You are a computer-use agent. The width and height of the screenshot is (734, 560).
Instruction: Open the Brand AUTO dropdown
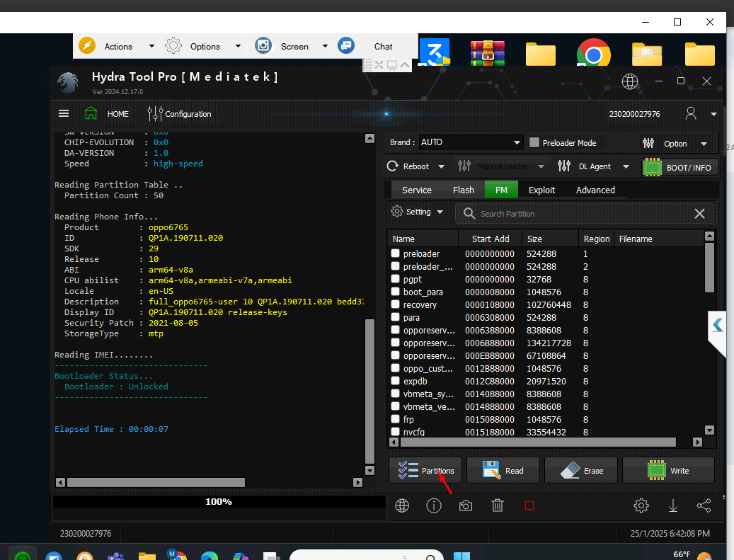tap(471, 142)
